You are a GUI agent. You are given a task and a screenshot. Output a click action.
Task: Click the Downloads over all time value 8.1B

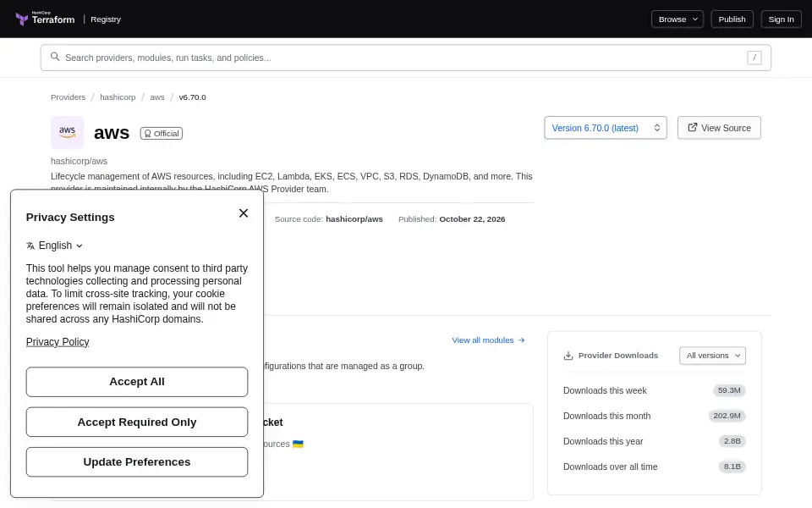pos(732,467)
